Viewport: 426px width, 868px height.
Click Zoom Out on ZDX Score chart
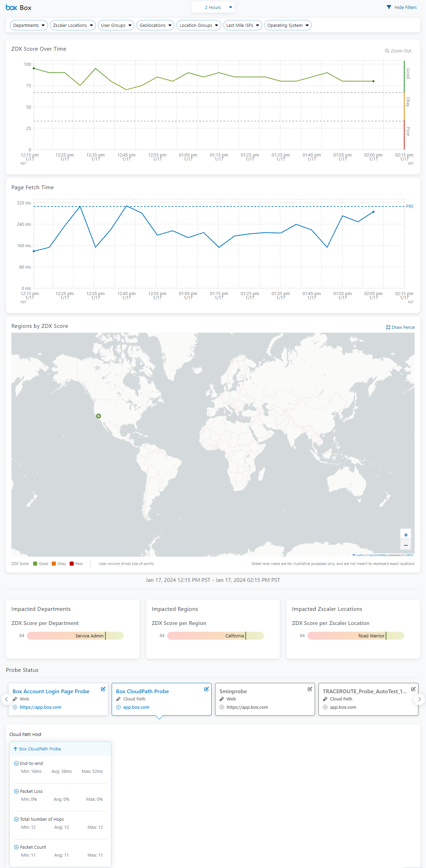[x=398, y=51]
